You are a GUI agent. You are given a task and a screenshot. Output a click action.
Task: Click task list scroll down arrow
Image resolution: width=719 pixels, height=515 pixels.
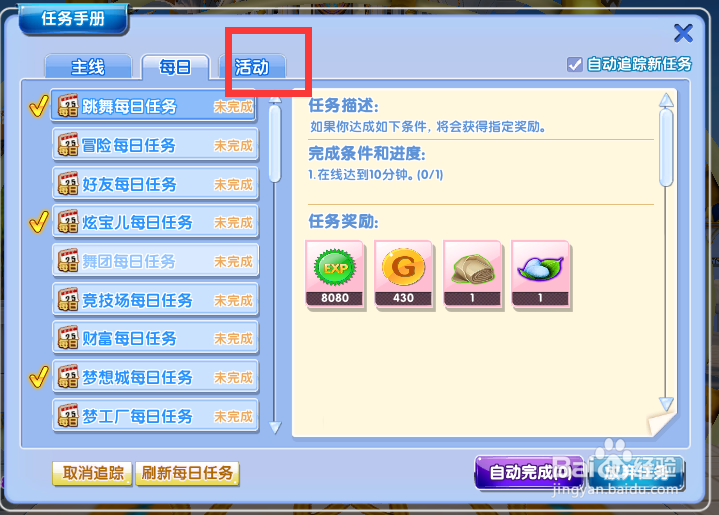point(275,428)
